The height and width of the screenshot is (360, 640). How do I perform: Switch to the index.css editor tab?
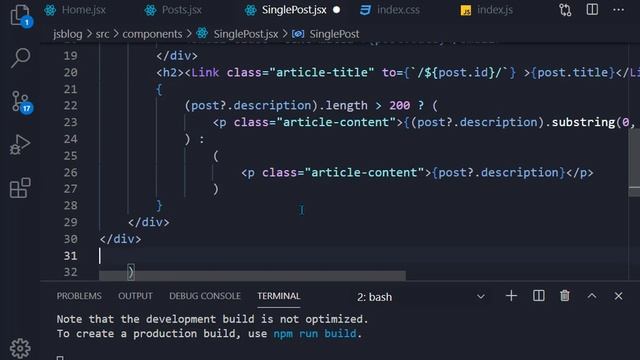click(390, 10)
